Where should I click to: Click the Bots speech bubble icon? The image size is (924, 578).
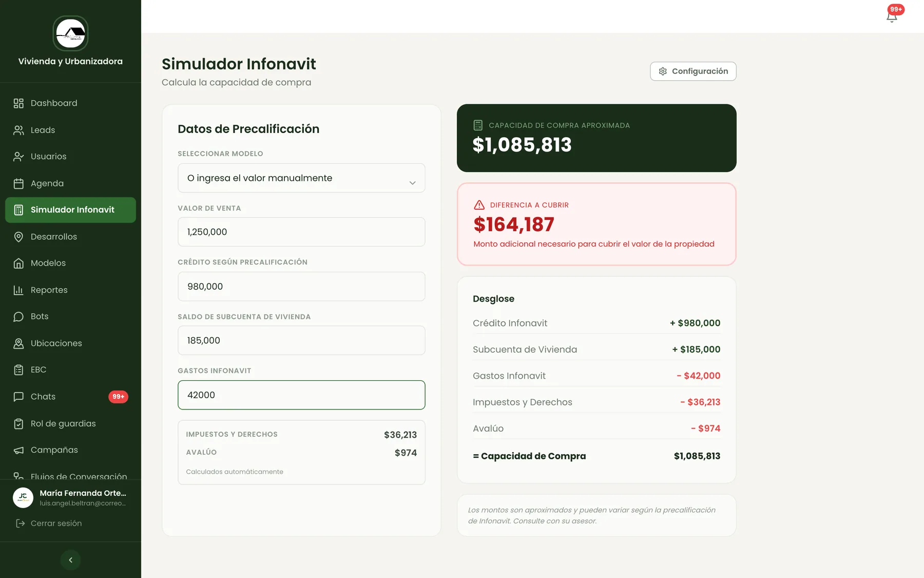(18, 316)
